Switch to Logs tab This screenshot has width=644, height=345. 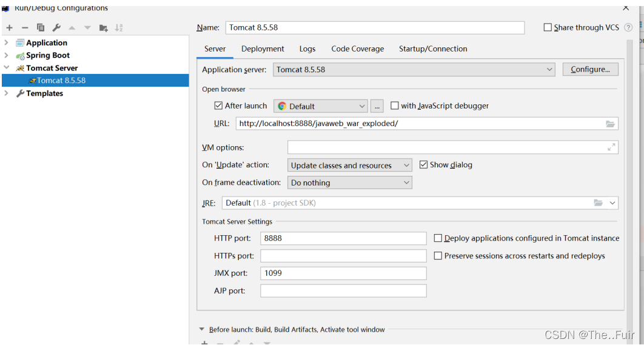tap(307, 49)
